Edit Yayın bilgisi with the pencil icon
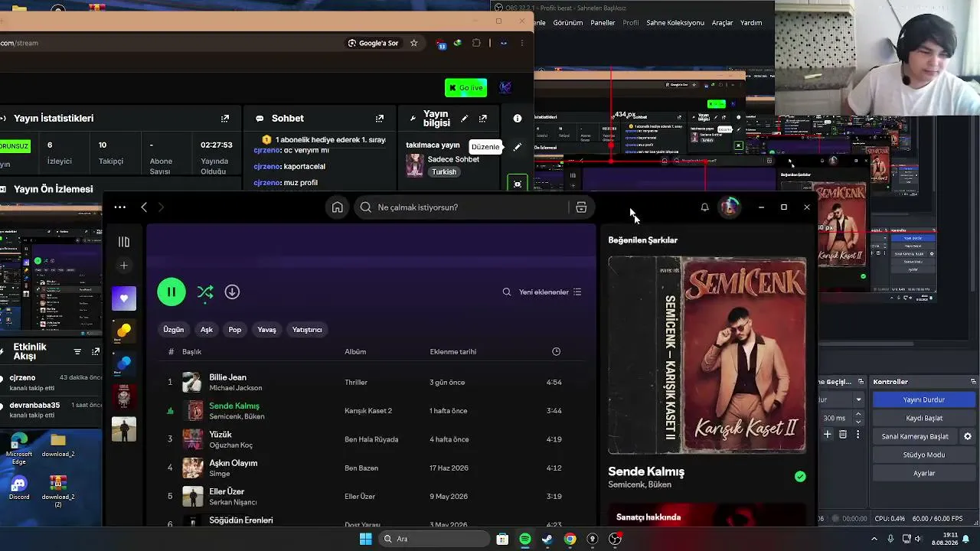Viewport: 980px width, 551px height. point(464,119)
